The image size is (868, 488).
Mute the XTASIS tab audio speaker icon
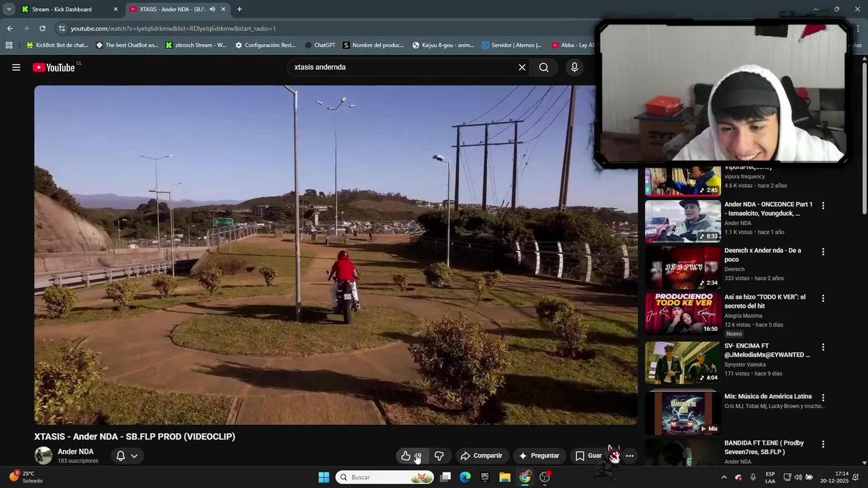pos(212,9)
